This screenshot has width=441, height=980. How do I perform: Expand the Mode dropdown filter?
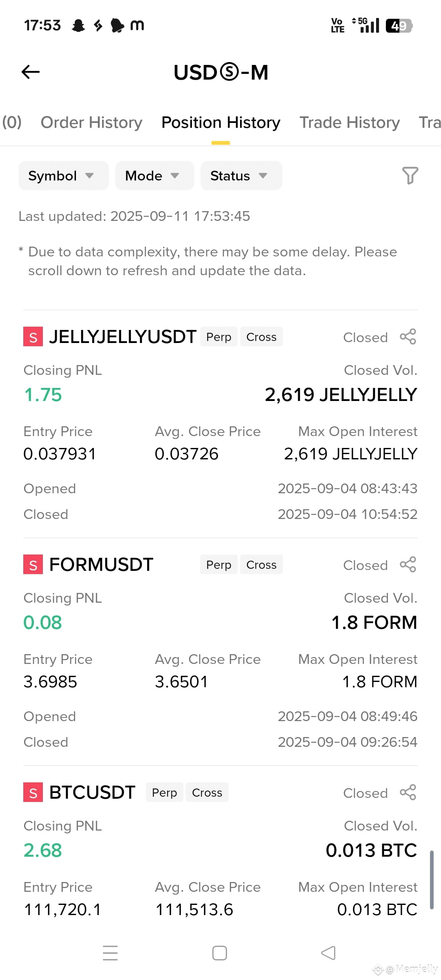(x=154, y=176)
